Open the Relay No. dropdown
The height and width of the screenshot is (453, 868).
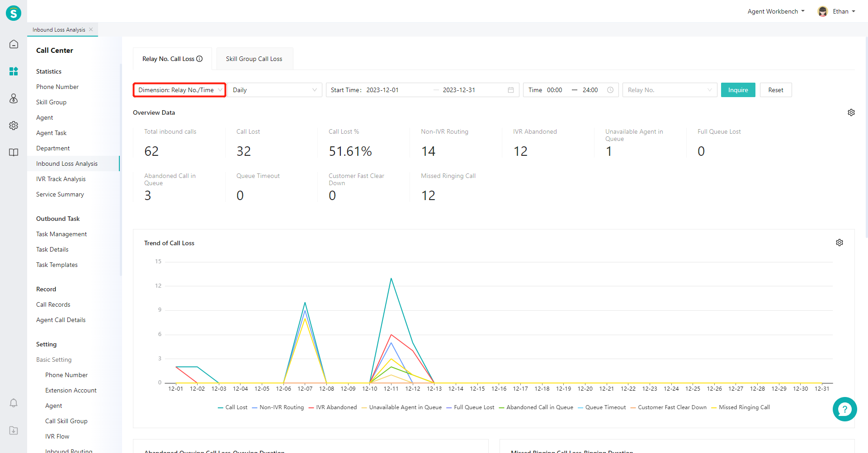(670, 90)
